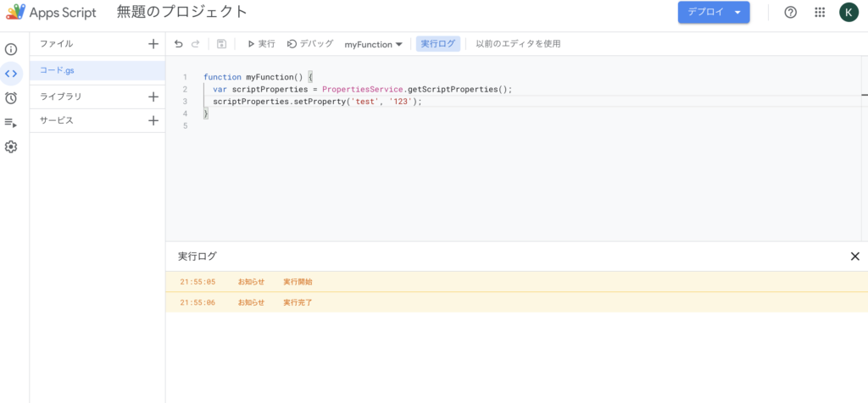Click the Apps Script product name
This screenshot has height=403, width=868.
coord(63,12)
